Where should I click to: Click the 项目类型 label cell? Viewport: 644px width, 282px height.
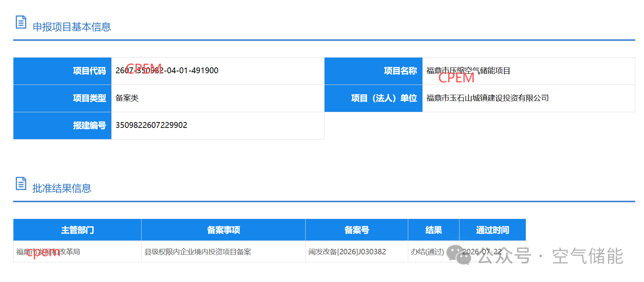62,98
